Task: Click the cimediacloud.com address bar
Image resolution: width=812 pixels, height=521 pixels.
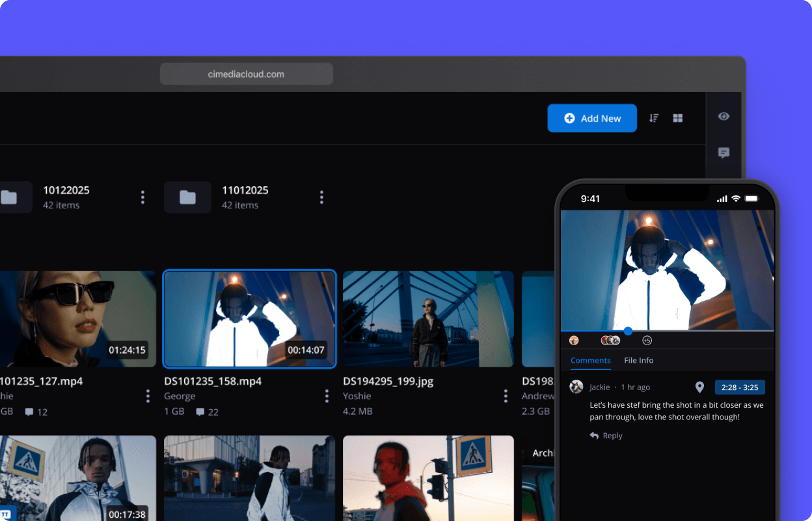Action: 247,74
